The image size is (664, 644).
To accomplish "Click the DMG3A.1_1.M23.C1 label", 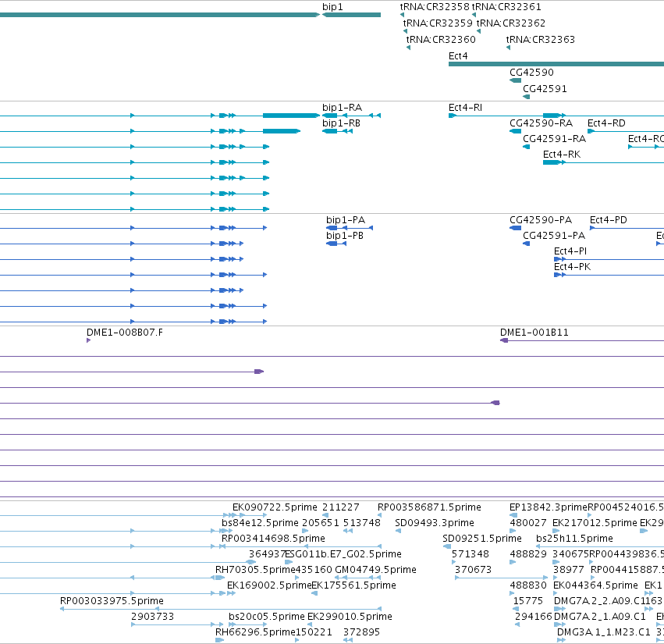I will 603,632.
